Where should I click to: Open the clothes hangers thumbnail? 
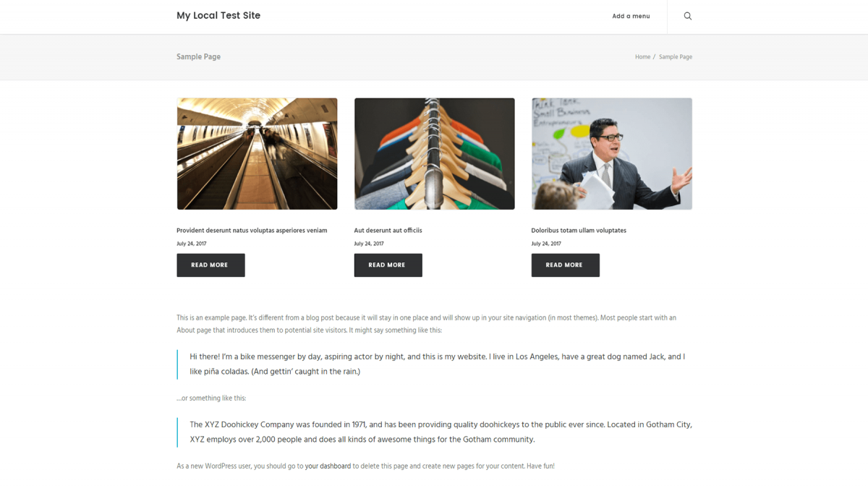[x=435, y=154]
